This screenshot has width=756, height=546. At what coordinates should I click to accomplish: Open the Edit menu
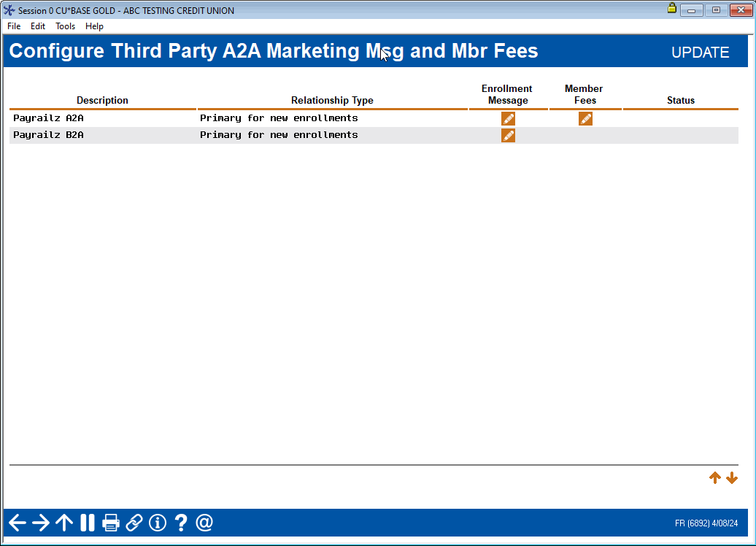pos(38,26)
